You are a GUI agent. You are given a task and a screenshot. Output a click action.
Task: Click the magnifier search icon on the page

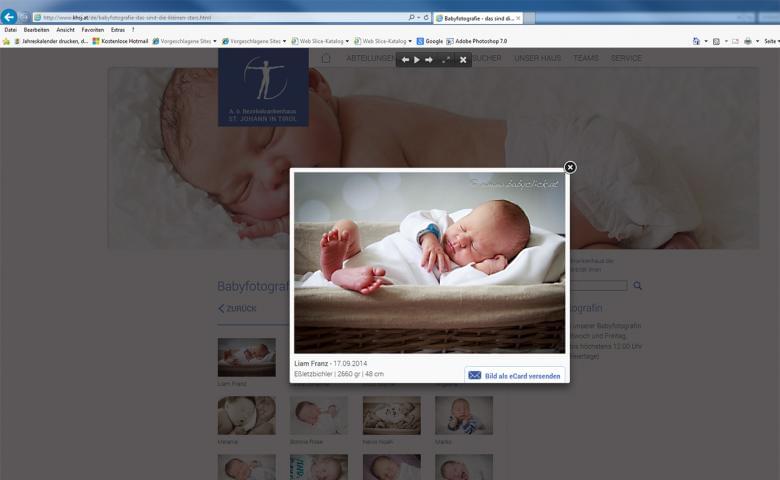click(638, 286)
